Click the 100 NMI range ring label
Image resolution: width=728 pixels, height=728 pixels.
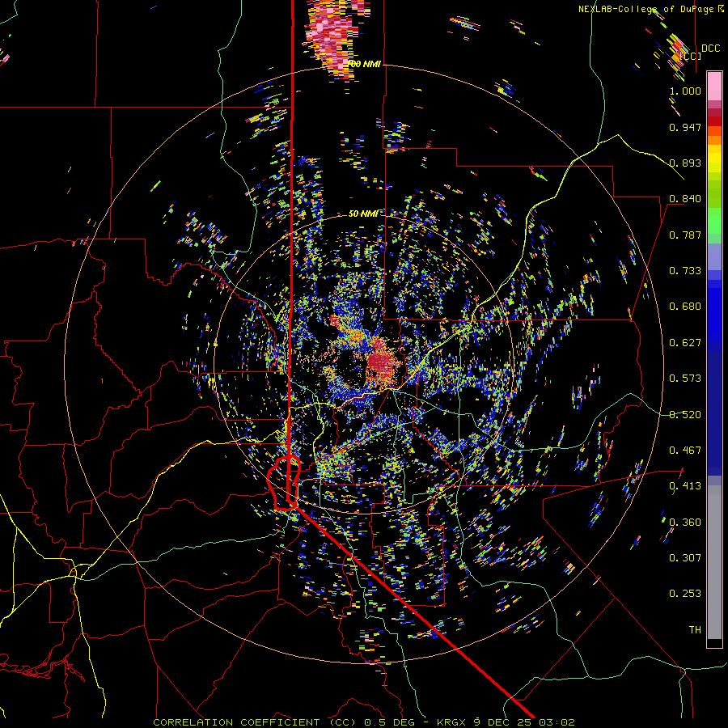(x=364, y=64)
